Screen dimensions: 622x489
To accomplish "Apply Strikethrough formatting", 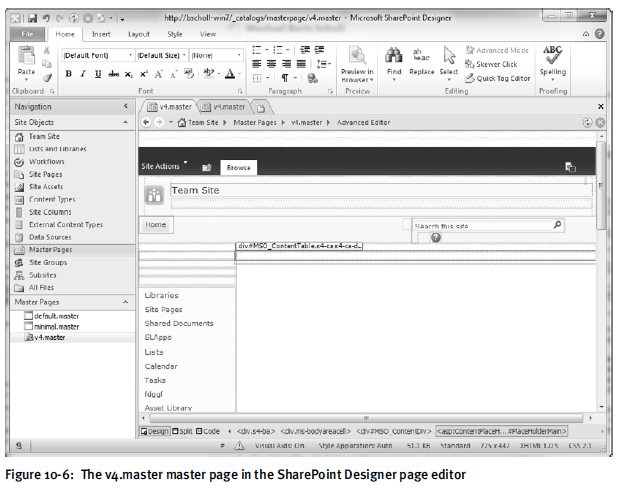I will point(113,74).
